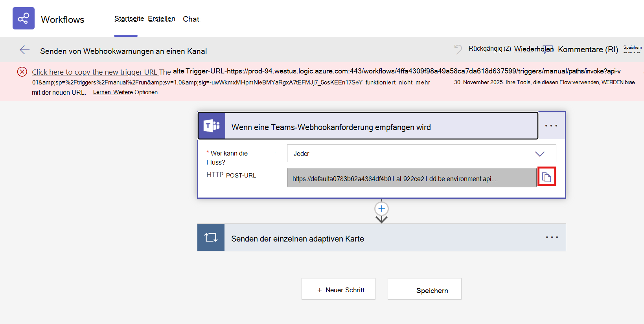Open the 'Wer kann die Fluss' Jeder combo box

click(421, 154)
